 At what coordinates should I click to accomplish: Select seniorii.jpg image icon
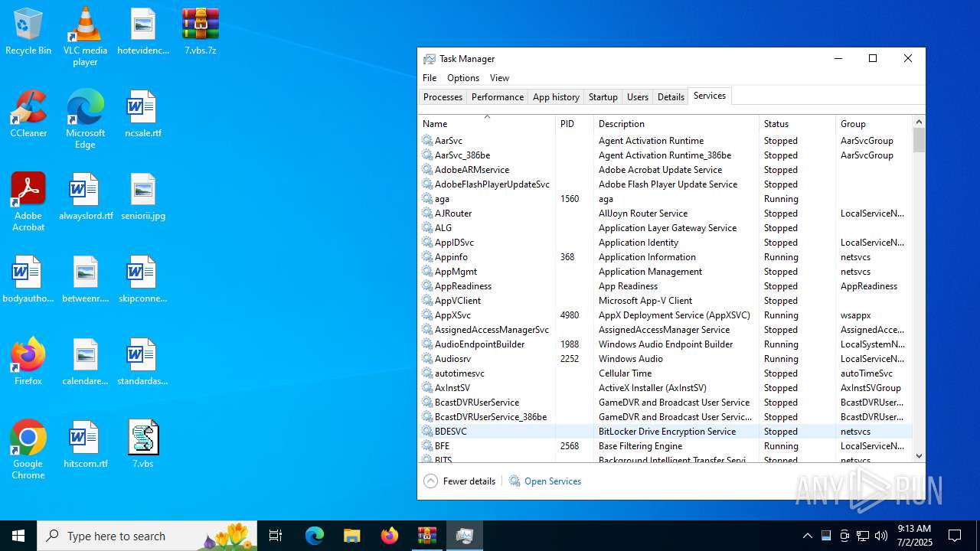point(143,197)
